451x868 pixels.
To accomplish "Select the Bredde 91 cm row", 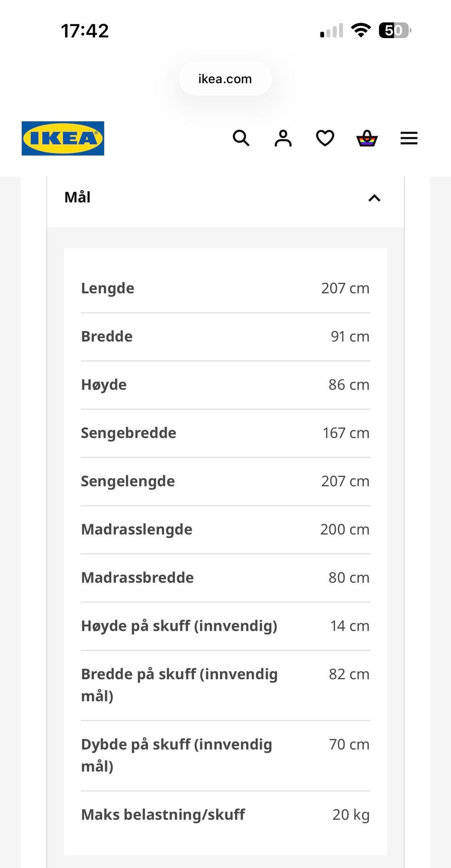I will point(225,337).
